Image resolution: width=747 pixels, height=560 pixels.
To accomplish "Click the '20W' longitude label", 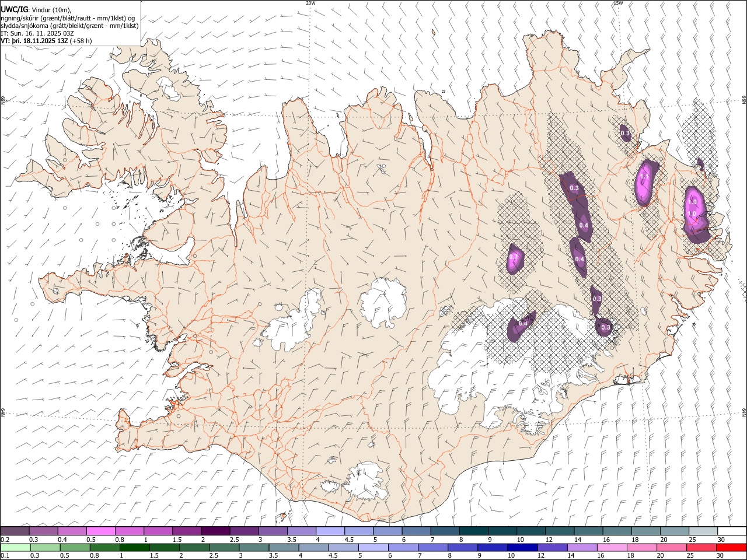I will 310,3.
